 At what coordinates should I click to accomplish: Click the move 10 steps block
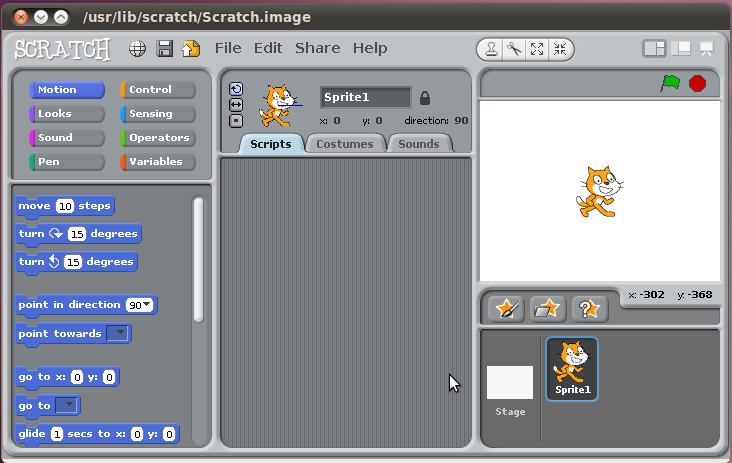pos(65,206)
